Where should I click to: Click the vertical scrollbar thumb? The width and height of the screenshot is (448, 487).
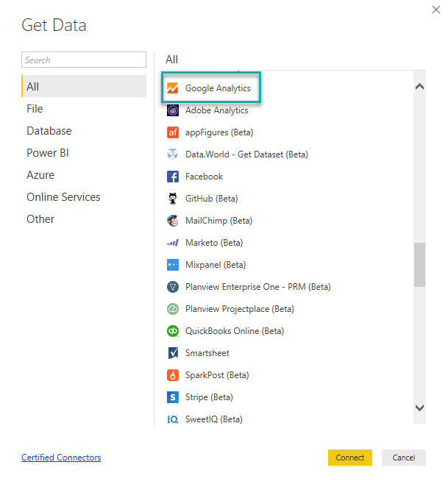(419, 265)
